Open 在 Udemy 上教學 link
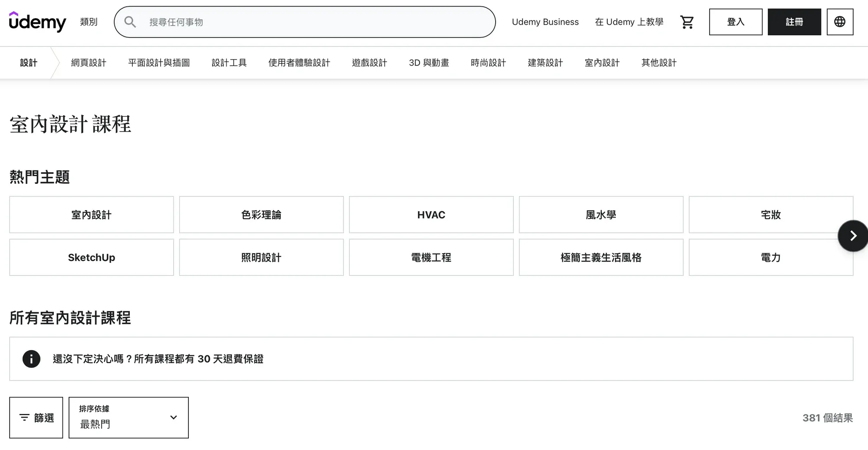868x450 pixels. coord(629,22)
